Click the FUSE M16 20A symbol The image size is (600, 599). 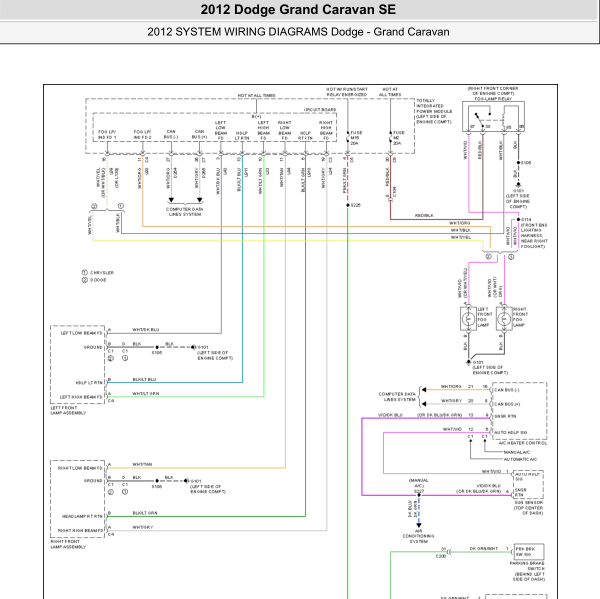pos(347,138)
